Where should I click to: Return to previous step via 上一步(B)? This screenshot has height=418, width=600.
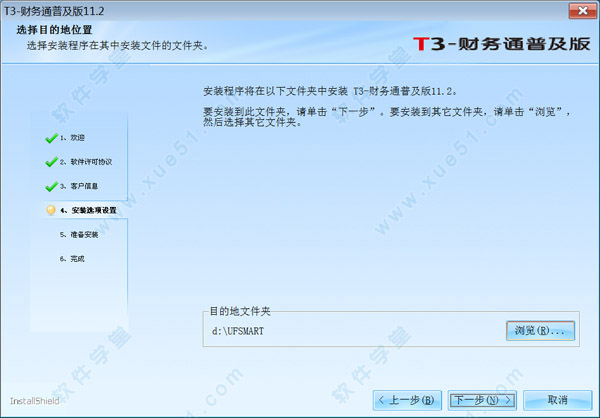point(407,400)
